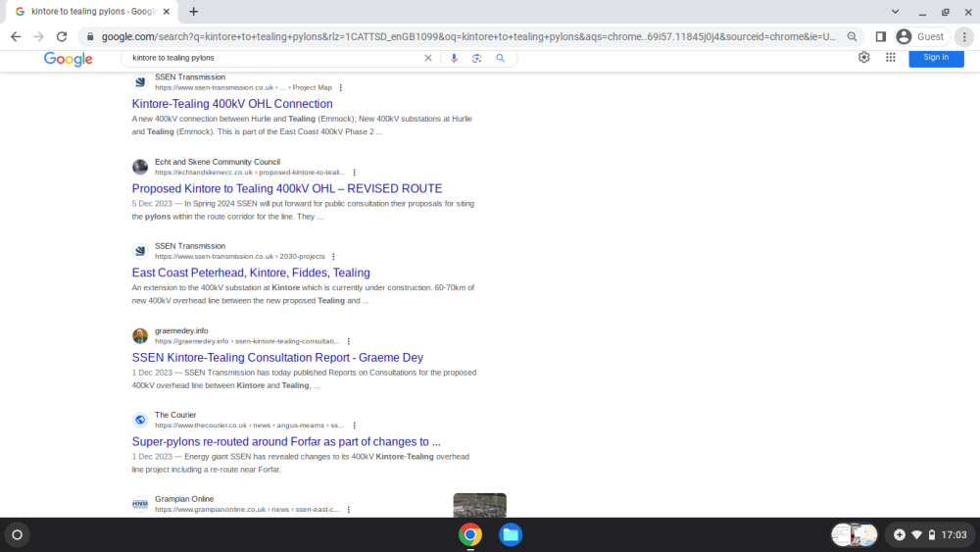Click in the Google search input field
The width and height of the screenshot is (980, 552).
(275, 58)
